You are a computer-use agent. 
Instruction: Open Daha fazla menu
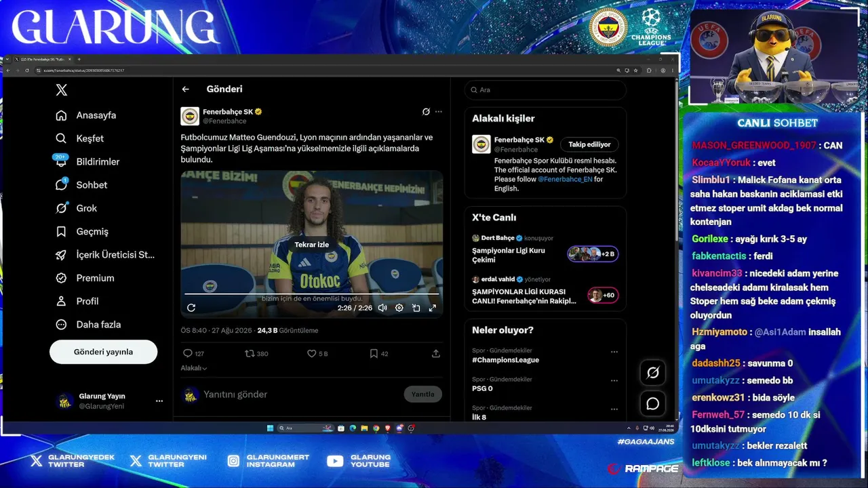pyautogui.click(x=87, y=325)
